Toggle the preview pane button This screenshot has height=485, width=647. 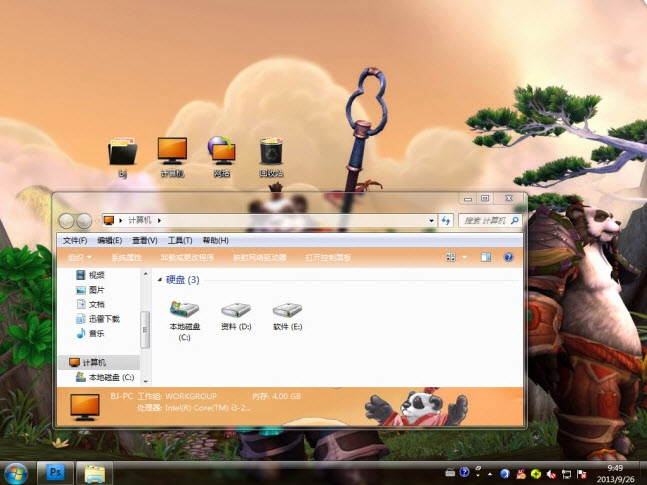486,257
